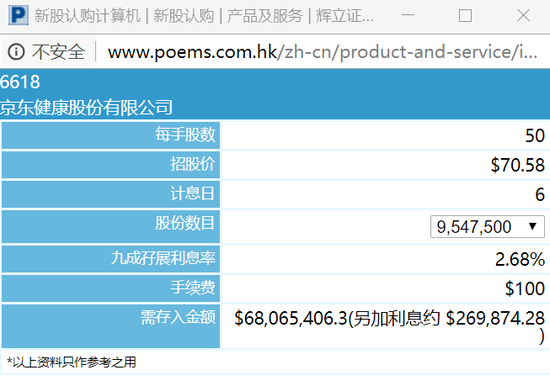This screenshot has width=550, height=386.
Task: Maximize the browser window
Action: point(465,15)
